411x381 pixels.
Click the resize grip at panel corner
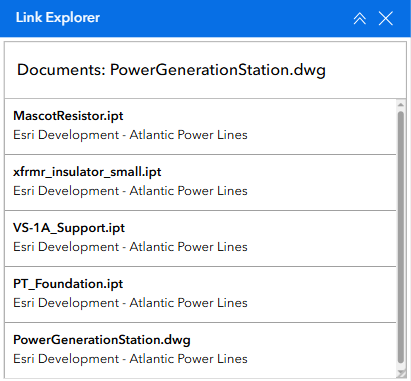pos(402,374)
